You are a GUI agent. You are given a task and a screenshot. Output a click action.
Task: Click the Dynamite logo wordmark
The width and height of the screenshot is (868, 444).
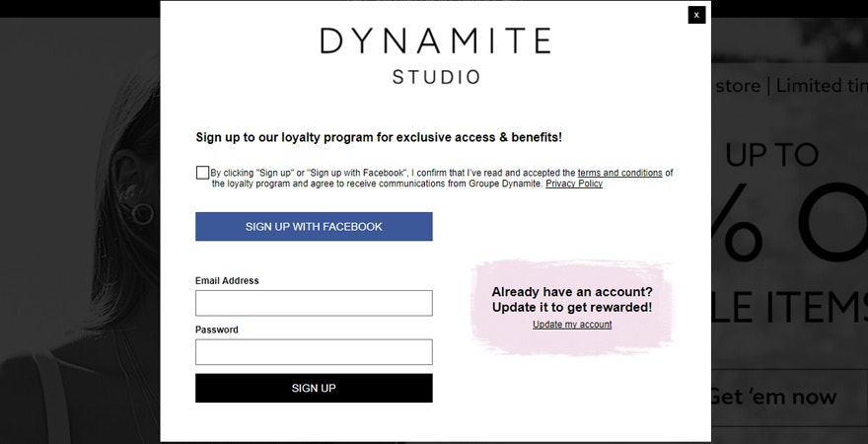click(x=435, y=40)
